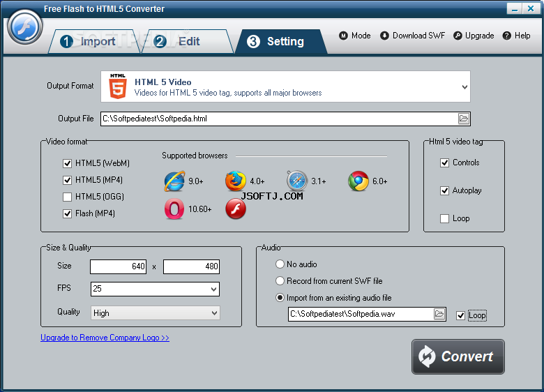
Task: Click the HTML5 shield icon in Output Format
Action: (x=118, y=86)
